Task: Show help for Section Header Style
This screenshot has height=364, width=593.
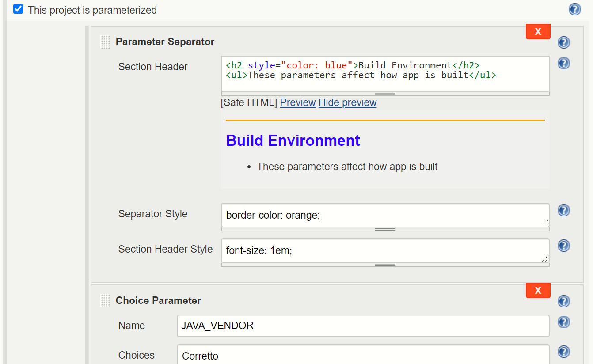Action: (563, 246)
